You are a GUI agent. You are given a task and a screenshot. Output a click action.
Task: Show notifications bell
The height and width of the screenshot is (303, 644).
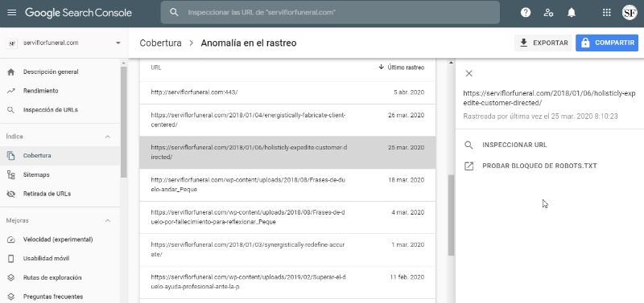[x=572, y=13]
